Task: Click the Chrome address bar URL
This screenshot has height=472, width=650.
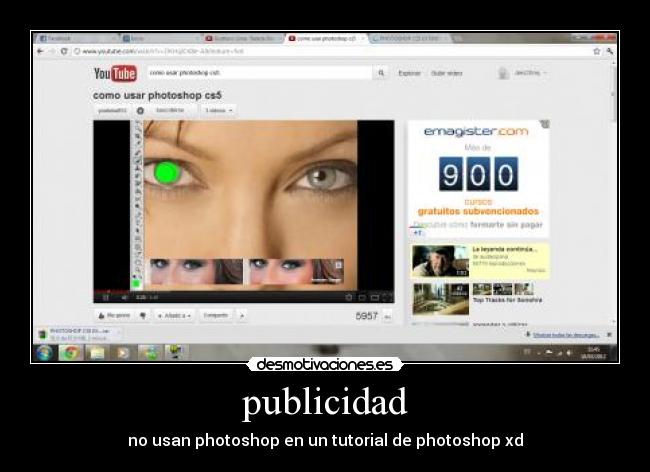Action: (162, 51)
